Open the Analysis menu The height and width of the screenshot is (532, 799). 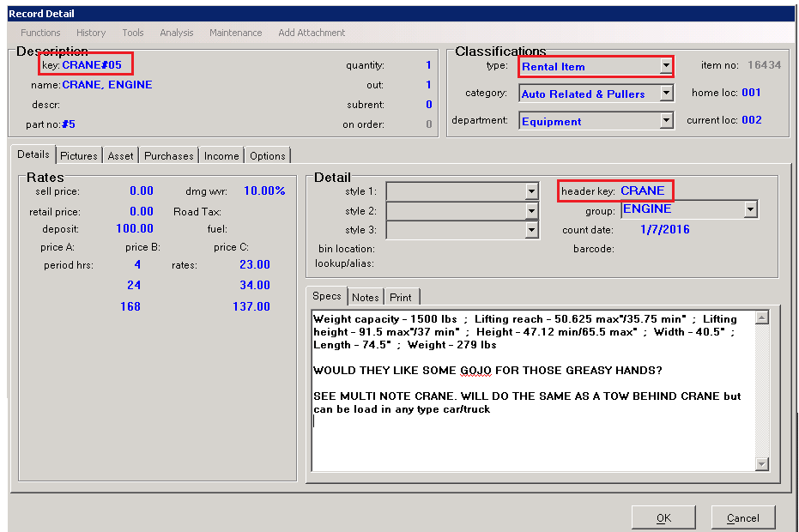[177, 33]
